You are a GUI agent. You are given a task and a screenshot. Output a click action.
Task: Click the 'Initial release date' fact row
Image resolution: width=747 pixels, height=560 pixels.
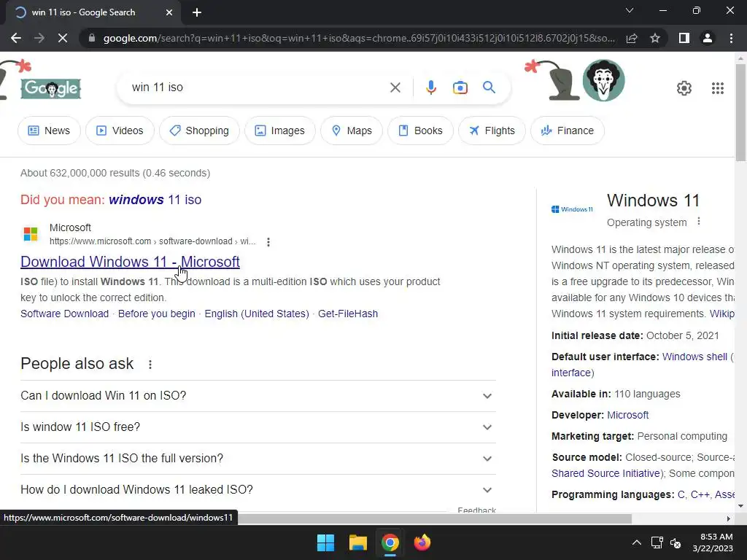[635, 335]
